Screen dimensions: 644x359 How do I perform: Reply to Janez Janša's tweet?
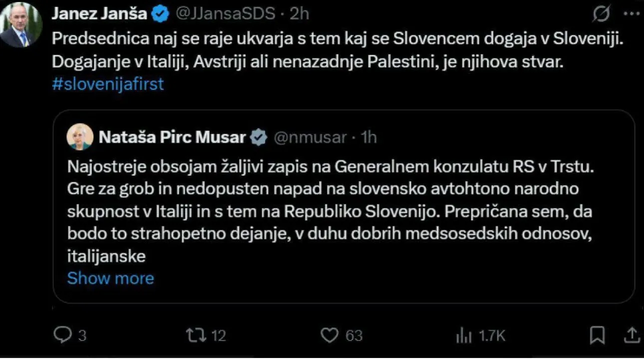[63, 335]
